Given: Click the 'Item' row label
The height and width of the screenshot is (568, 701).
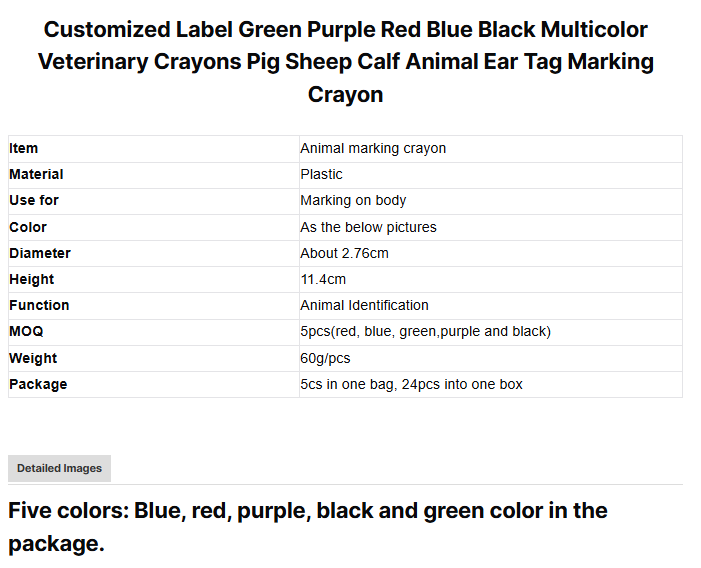Looking at the screenshot, I should point(24,148).
